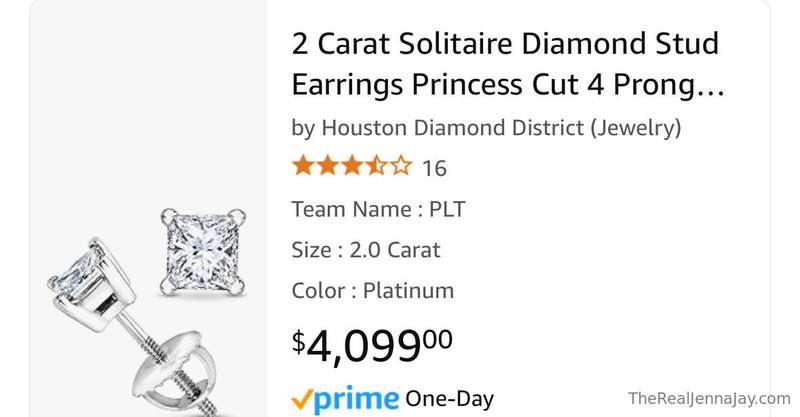Select the Color Platinum option
Image resolution: width=800 pixels, height=417 pixels.
click(x=372, y=291)
